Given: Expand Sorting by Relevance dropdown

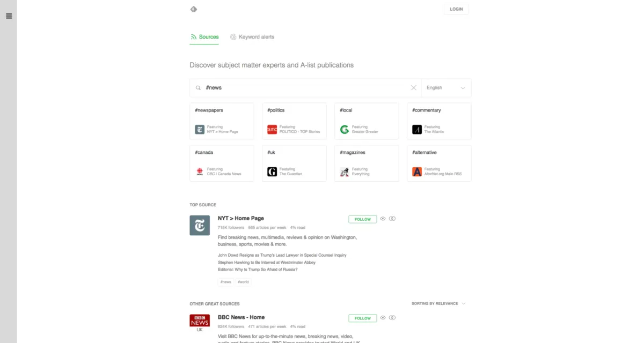Looking at the screenshot, I should point(438,304).
